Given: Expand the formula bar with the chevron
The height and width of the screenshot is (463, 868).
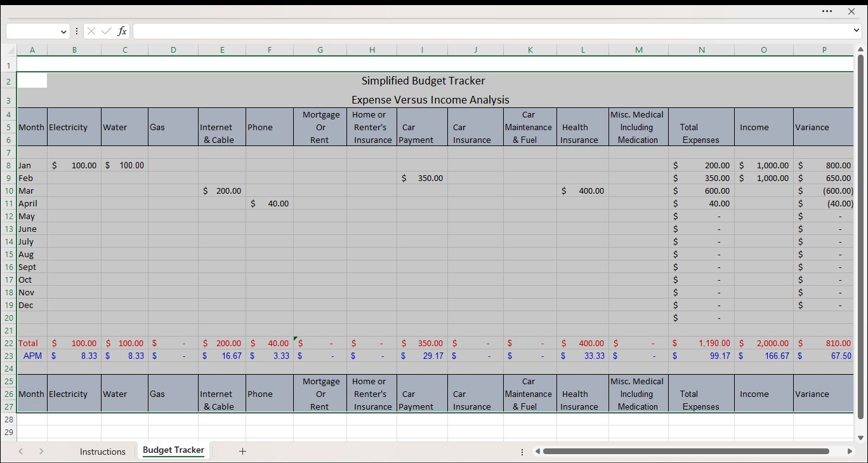Looking at the screenshot, I should 857,30.
